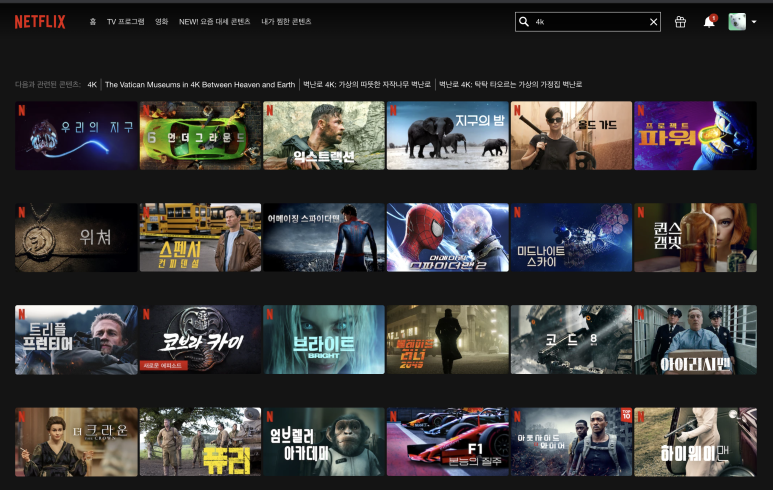The width and height of the screenshot is (773, 490).
Task: Select related term 4K link
Action: tap(92, 84)
